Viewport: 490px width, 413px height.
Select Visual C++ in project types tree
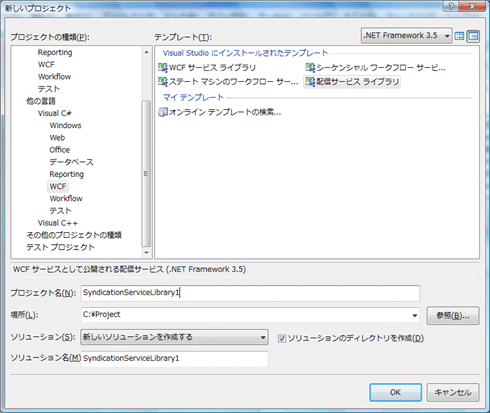click(x=58, y=223)
